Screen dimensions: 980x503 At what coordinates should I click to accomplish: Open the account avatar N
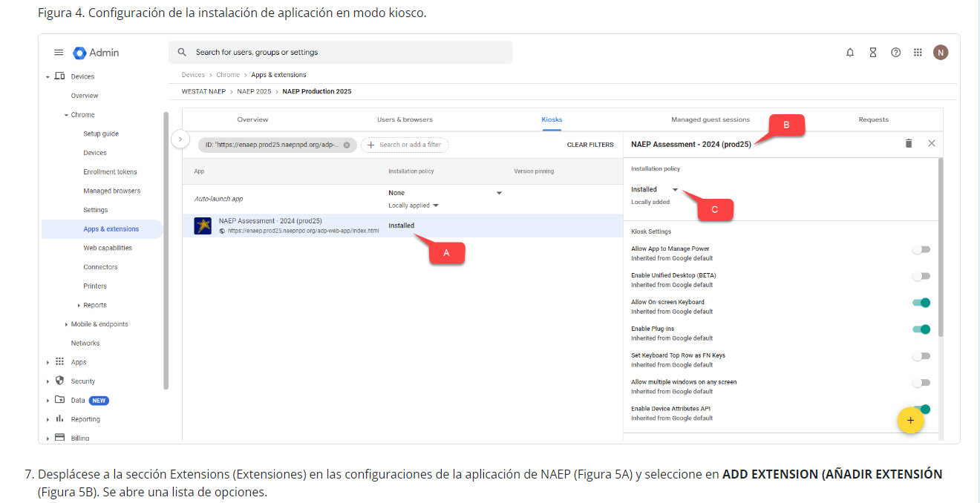tap(941, 53)
